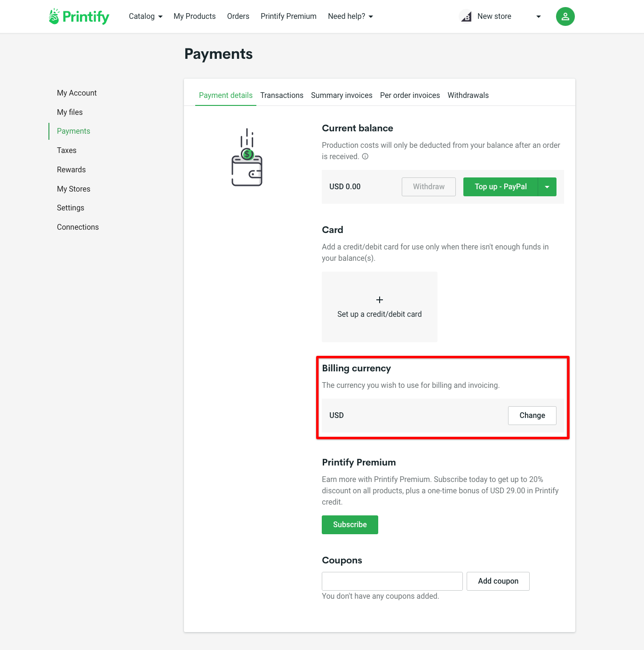644x650 pixels.
Task: Open the Top up options arrow
Action: pyautogui.click(x=547, y=187)
